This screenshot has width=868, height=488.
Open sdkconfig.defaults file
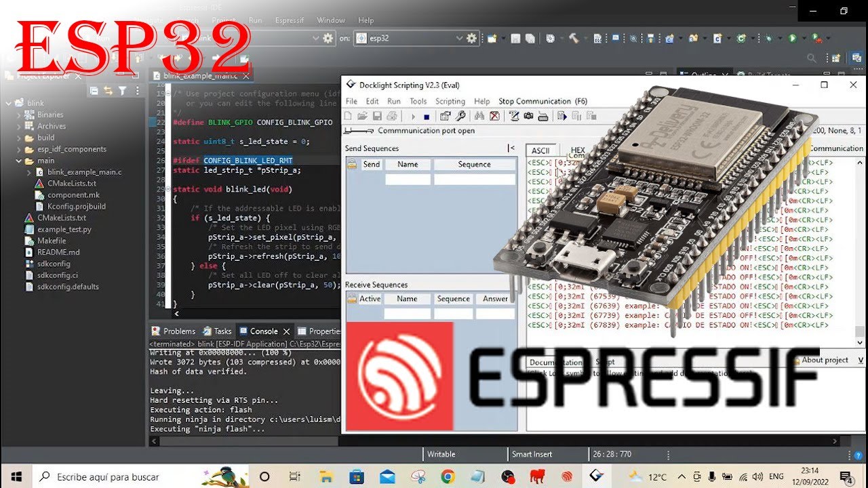pyautogui.click(x=68, y=287)
